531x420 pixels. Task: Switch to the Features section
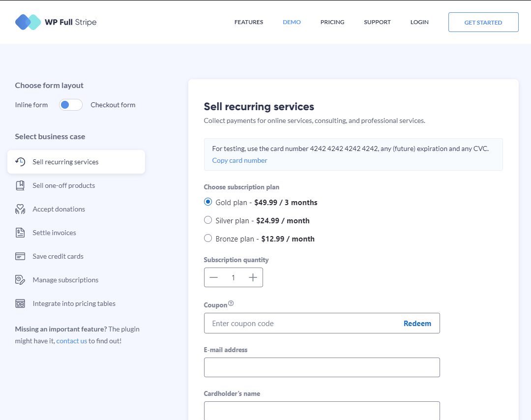(x=249, y=22)
